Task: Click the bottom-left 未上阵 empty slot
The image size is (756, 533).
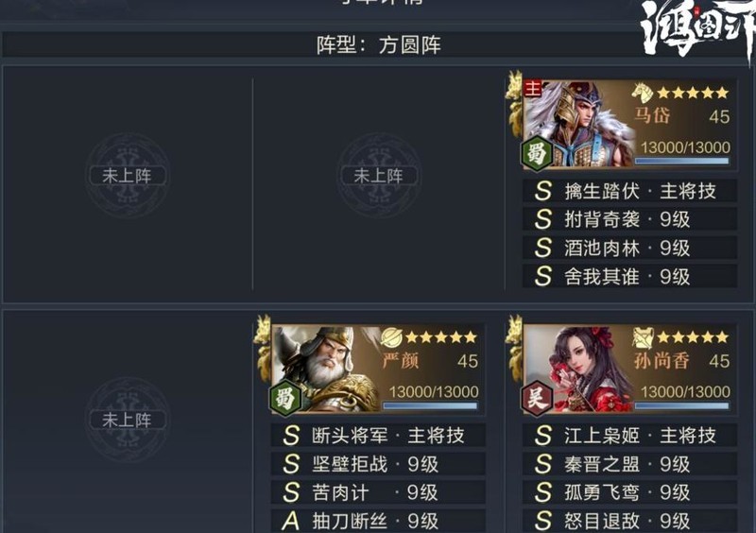Action: click(x=128, y=420)
